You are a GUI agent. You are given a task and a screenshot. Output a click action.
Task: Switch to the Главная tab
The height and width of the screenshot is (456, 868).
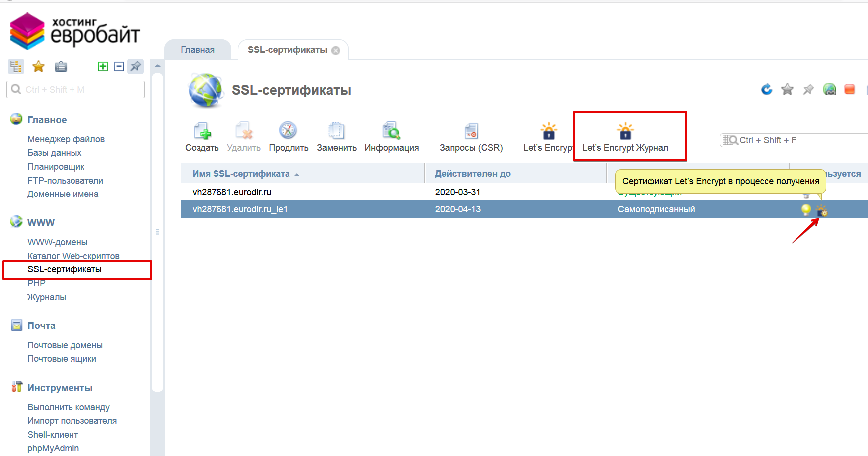(198, 50)
